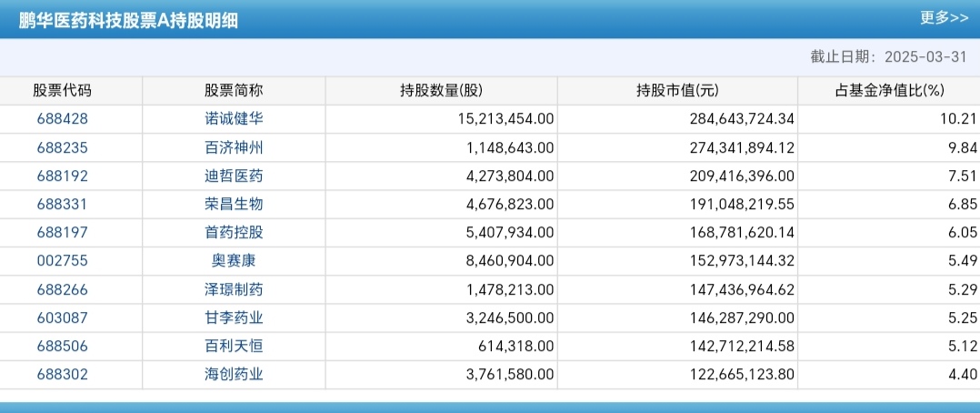Screen dimensions: 980x413
Task: Click stock code 002755
Action: [62, 260]
